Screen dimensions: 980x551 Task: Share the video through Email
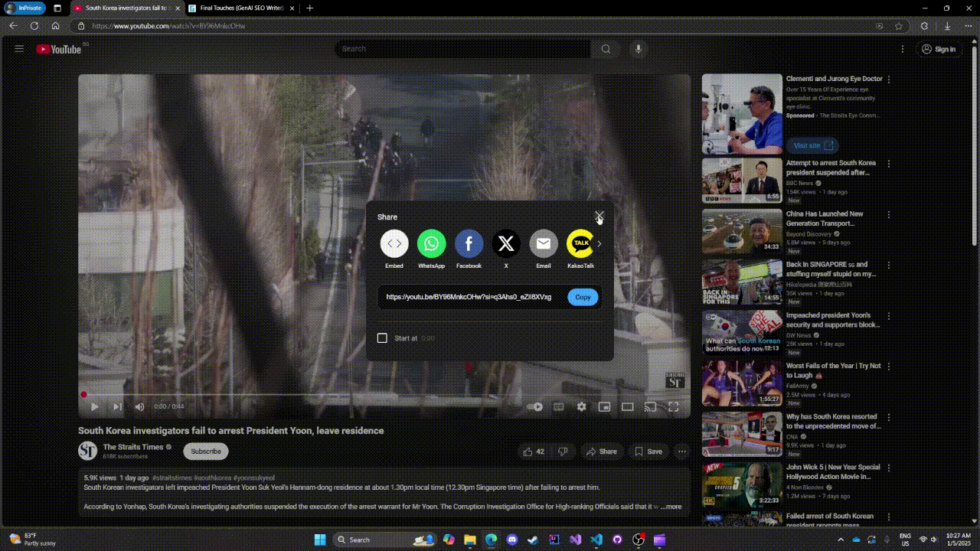pos(544,243)
